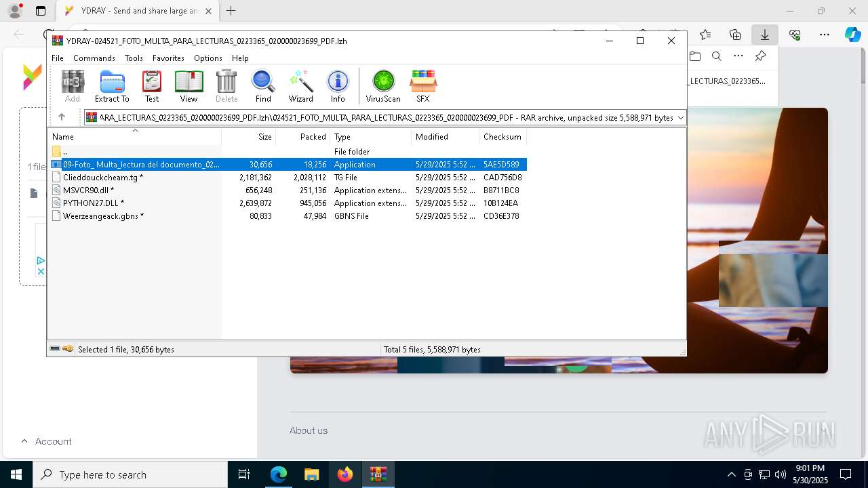The height and width of the screenshot is (488, 868).
Task: Click the SFX toolbar icon
Action: pyautogui.click(x=422, y=86)
